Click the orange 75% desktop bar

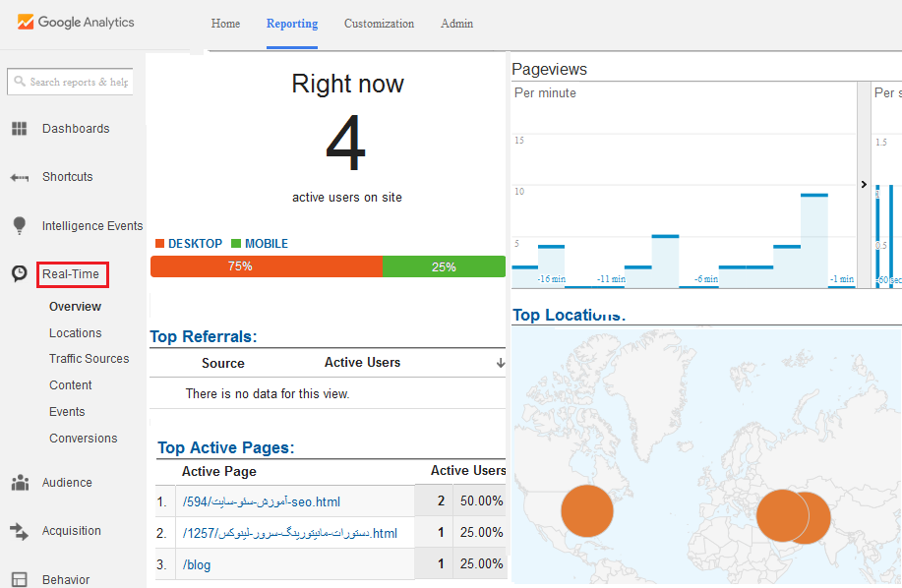click(267, 266)
